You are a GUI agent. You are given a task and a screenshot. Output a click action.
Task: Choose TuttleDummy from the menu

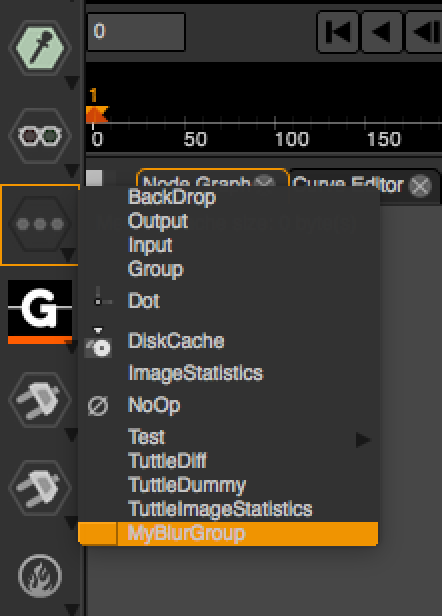[228, 485]
